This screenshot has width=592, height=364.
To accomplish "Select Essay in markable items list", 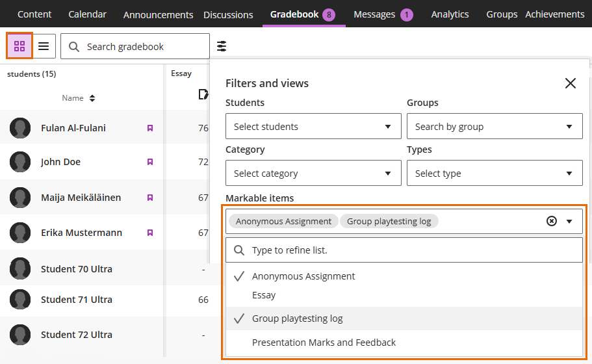I will pyautogui.click(x=404, y=295).
